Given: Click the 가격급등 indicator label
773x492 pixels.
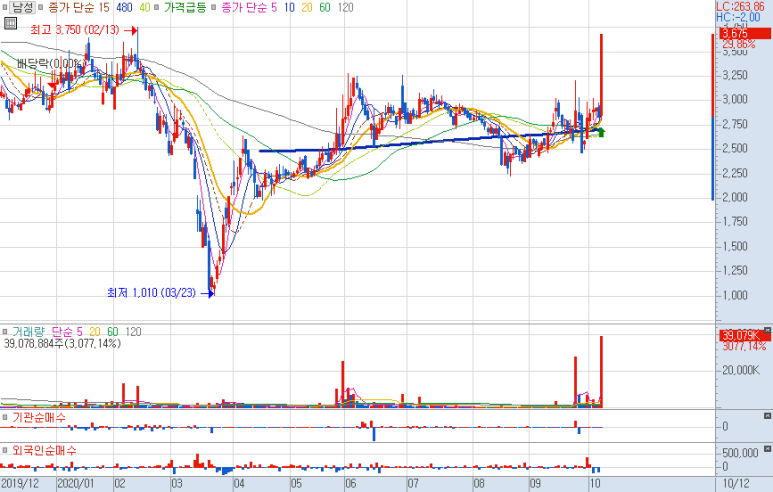Looking at the screenshot, I should tap(188, 8).
